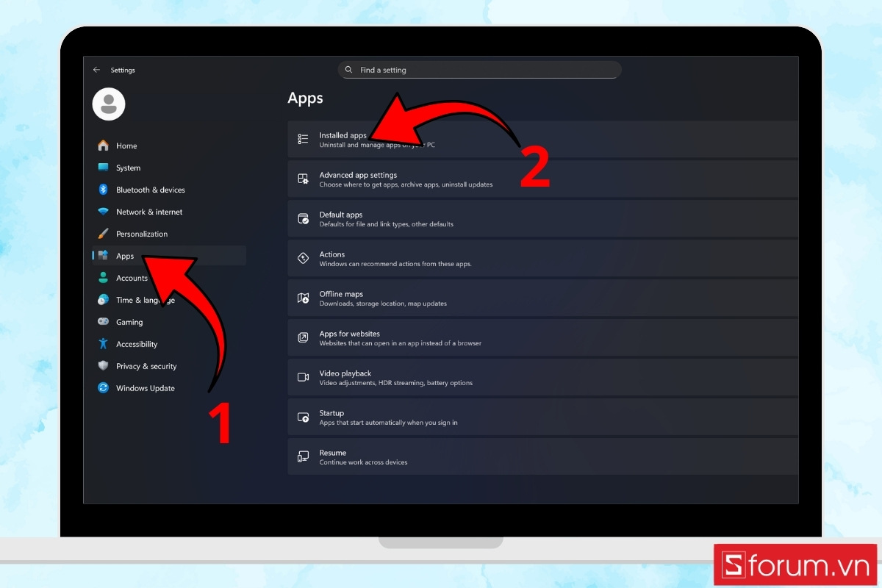The image size is (882, 588).
Task: Click the Accessibility figure icon
Action: point(103,344)
